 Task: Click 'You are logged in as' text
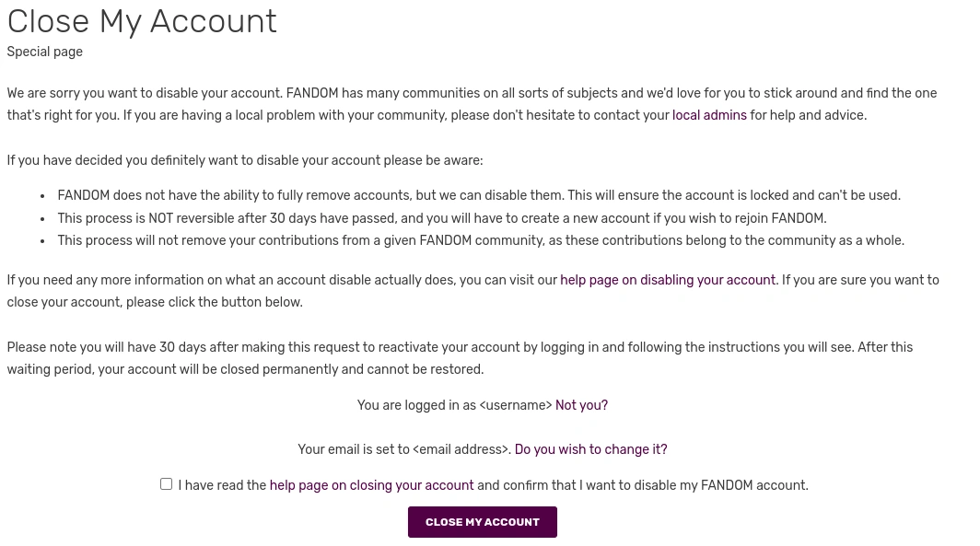click(416, 406)
